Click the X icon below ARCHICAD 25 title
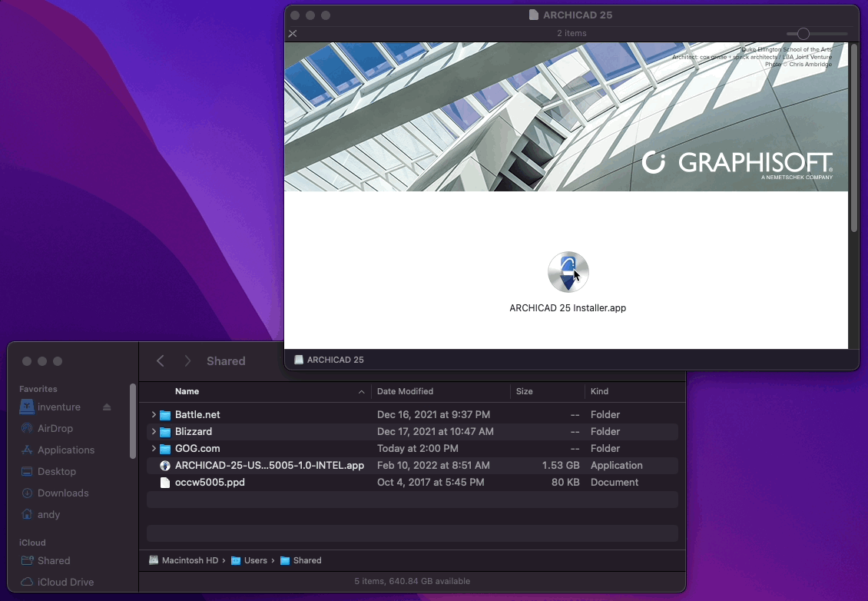Image resolution: width=868 pixels, height=601 pixels. click(293, 34)
